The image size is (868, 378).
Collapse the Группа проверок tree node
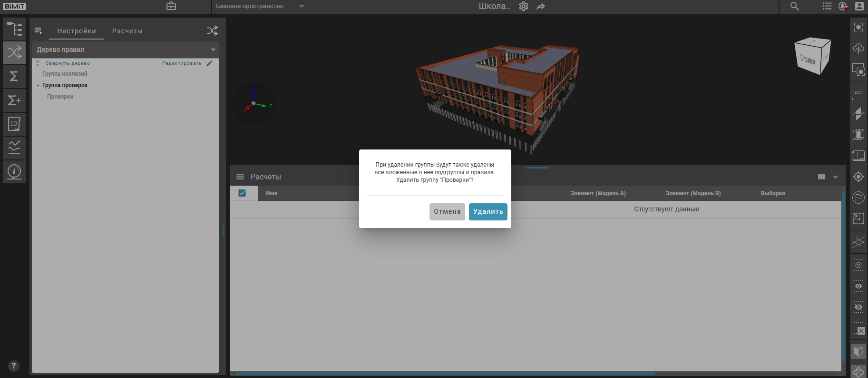(x=38, y=86)
